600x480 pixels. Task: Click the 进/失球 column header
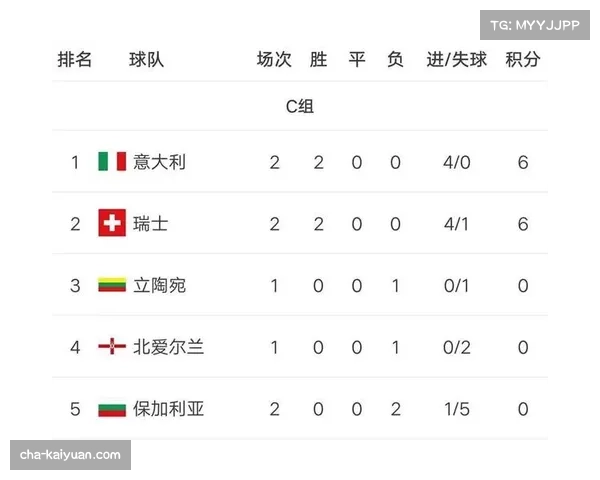[x=457, y=60]
